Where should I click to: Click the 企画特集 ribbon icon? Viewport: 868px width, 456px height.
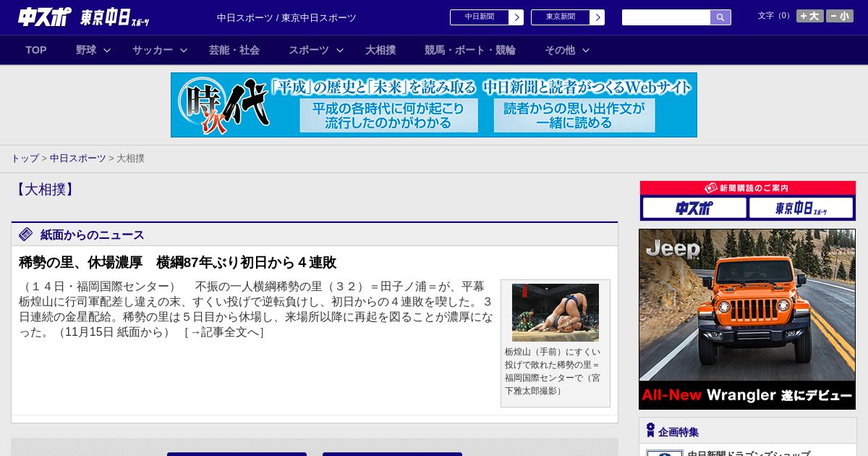(650, 431)
